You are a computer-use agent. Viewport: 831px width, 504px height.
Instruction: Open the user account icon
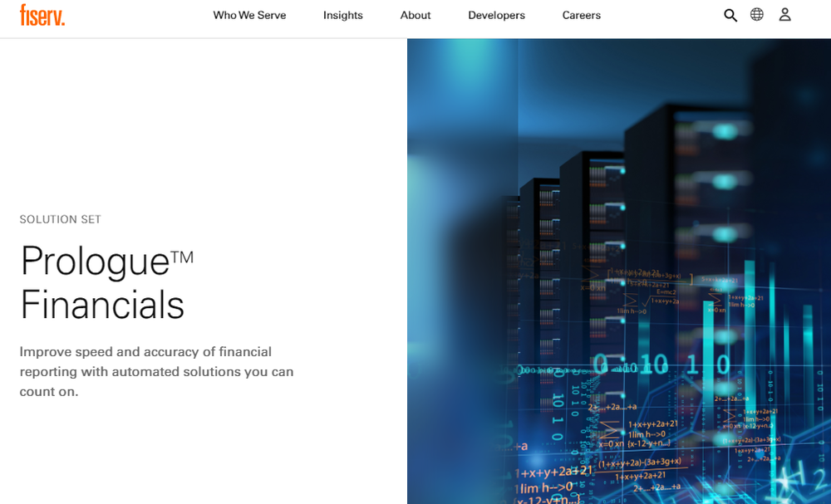[785, 15]
